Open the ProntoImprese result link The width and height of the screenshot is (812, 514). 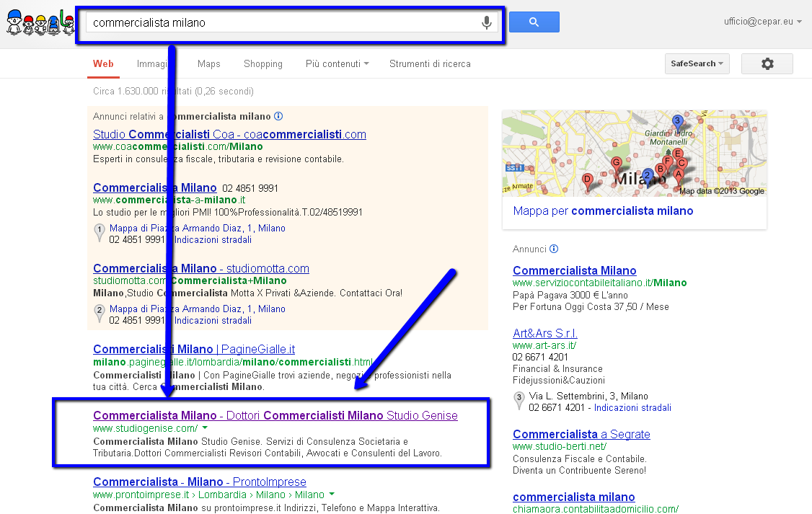[199, 482]
